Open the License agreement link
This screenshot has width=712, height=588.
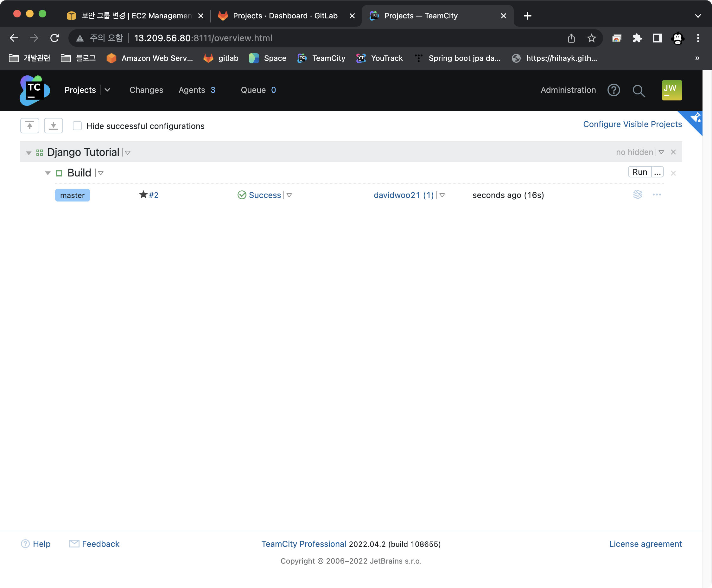tap(645, 544)
